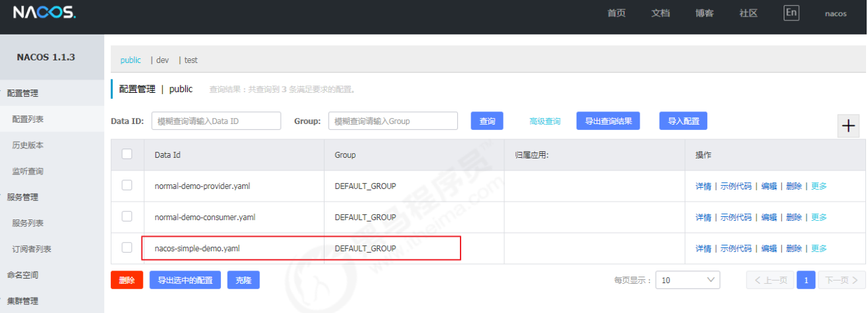Open 服务列表 in the sidebar
Image resolution: width=868 pixels, height=313 pixels.
[28, 223]
